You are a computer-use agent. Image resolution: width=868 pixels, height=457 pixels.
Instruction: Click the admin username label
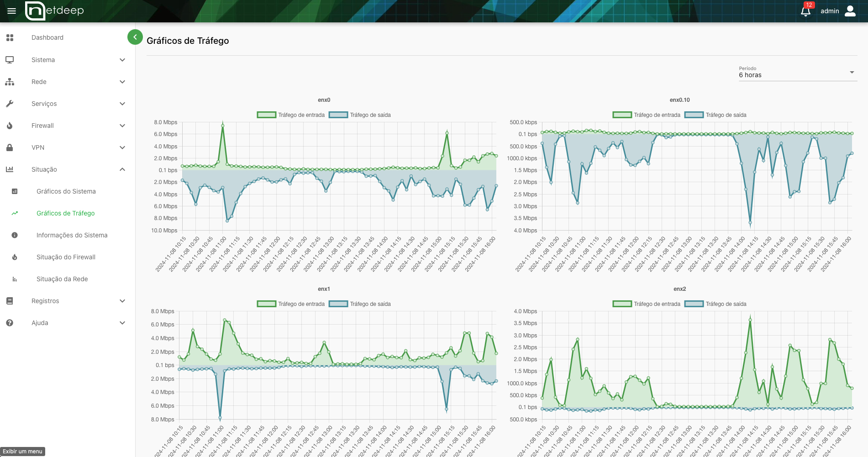(x=830, y=11)
